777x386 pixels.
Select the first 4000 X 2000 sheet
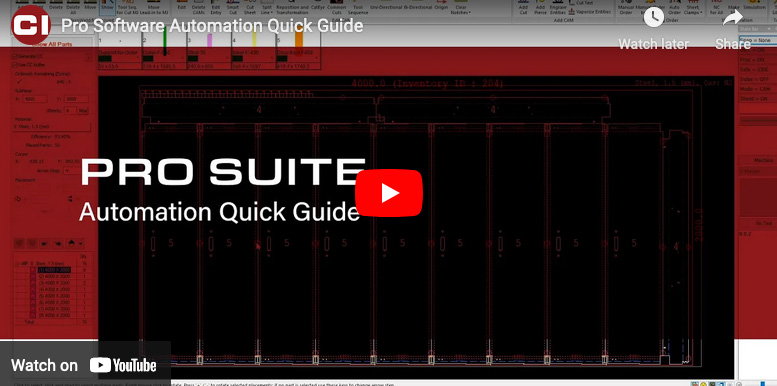pyautogui.click(x=54, y=270)
